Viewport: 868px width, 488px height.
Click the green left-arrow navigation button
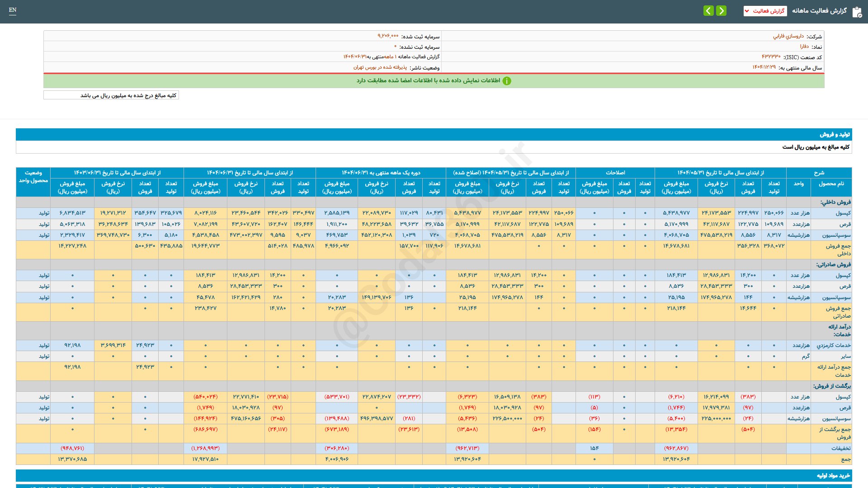click(708, 10)
